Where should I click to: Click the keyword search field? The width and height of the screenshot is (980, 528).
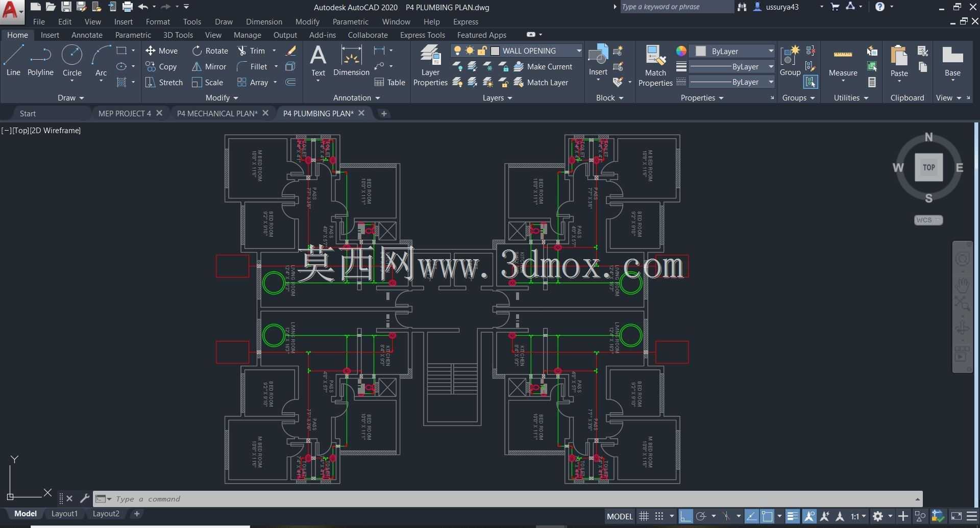tap(676, 7)
